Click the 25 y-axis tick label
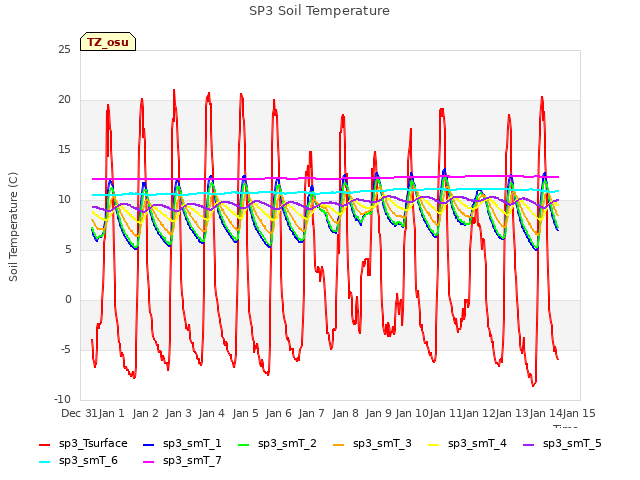 64,50
